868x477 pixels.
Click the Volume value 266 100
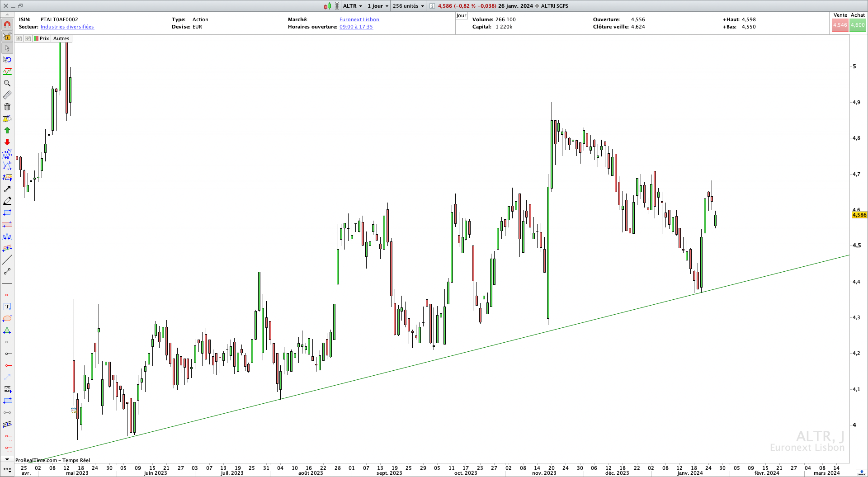coord(505,19)
